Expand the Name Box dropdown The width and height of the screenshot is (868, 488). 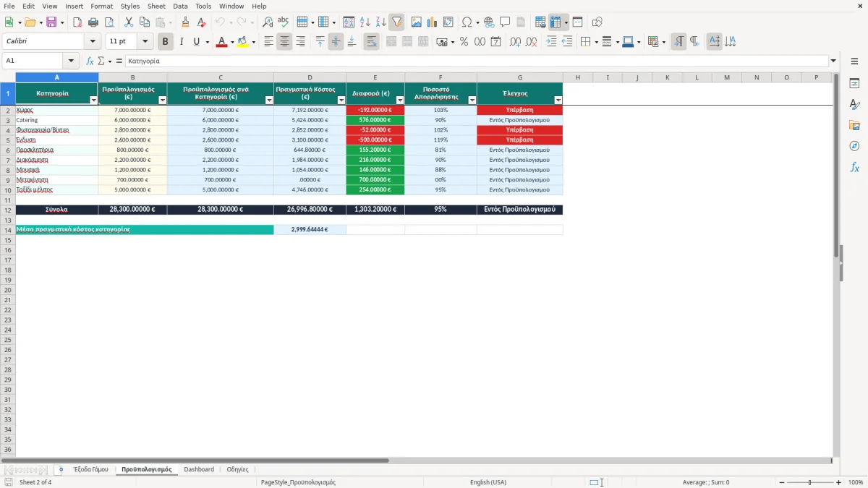click(71, 61)
